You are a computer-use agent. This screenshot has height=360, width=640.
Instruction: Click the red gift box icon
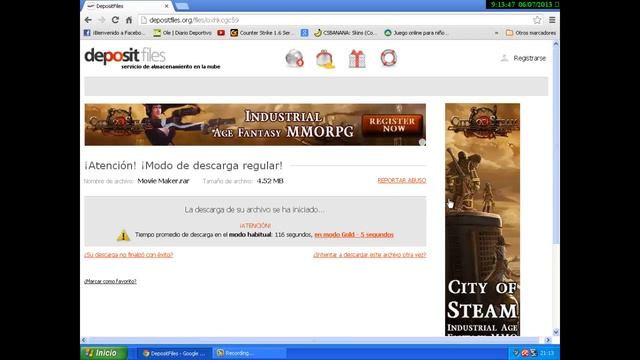click(x=357, y=58)
